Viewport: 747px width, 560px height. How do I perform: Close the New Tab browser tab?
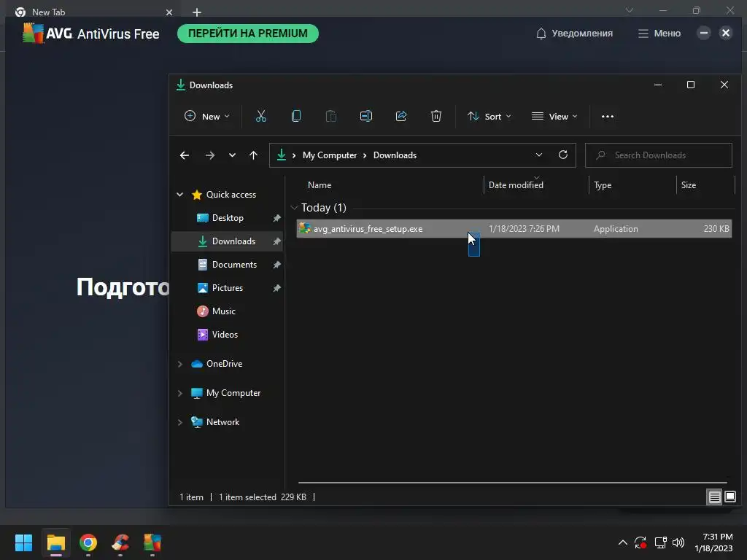[x=169, y=12]
